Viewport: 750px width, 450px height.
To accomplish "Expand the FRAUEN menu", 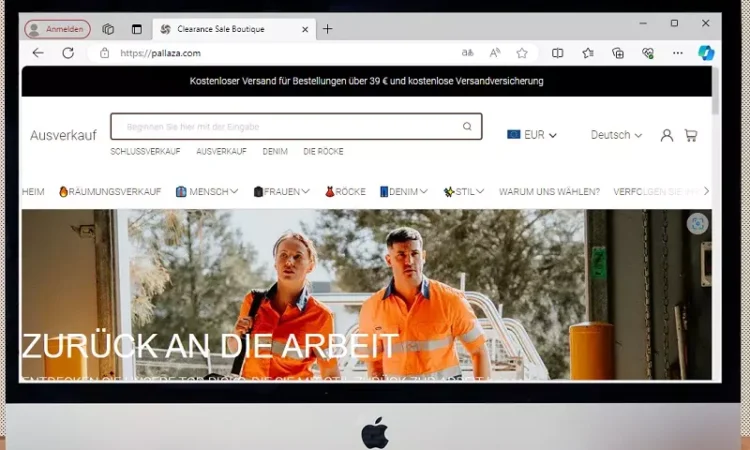I will 281,192.
